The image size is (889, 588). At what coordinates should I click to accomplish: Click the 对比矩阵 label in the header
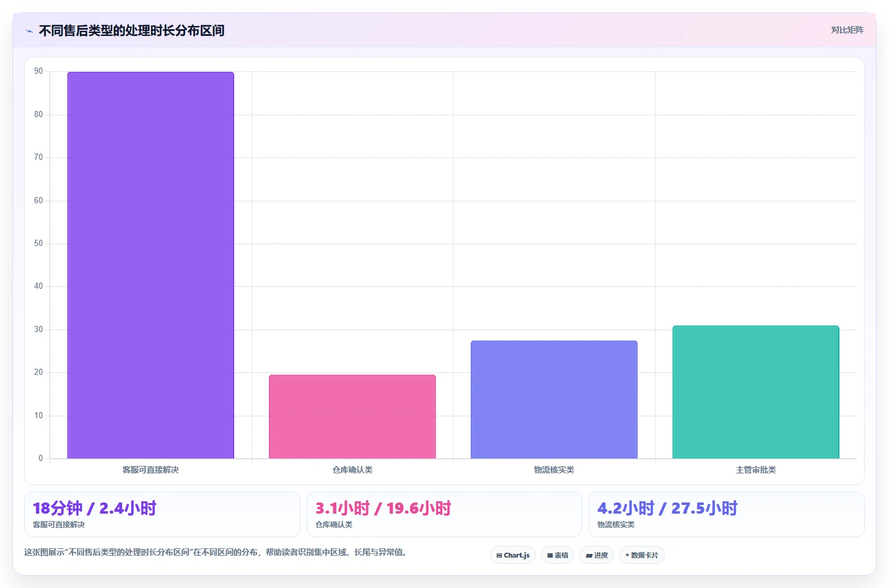(x=847, y=30)
